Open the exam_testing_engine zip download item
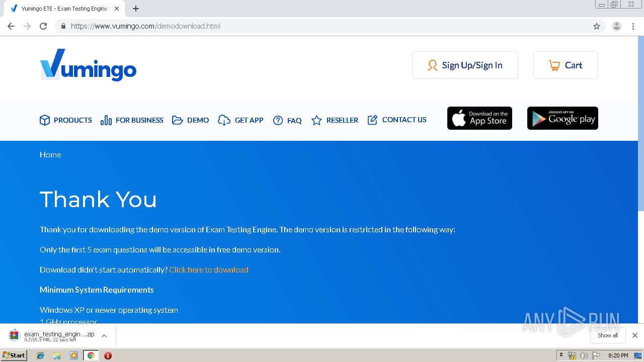The width and height of the screenshot is (644, 362). 52,336
